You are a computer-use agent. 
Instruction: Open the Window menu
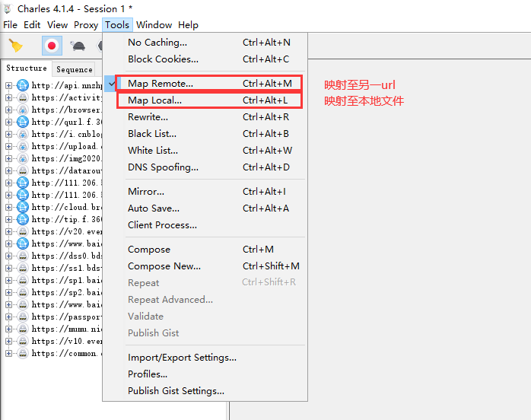click(154, 25)
